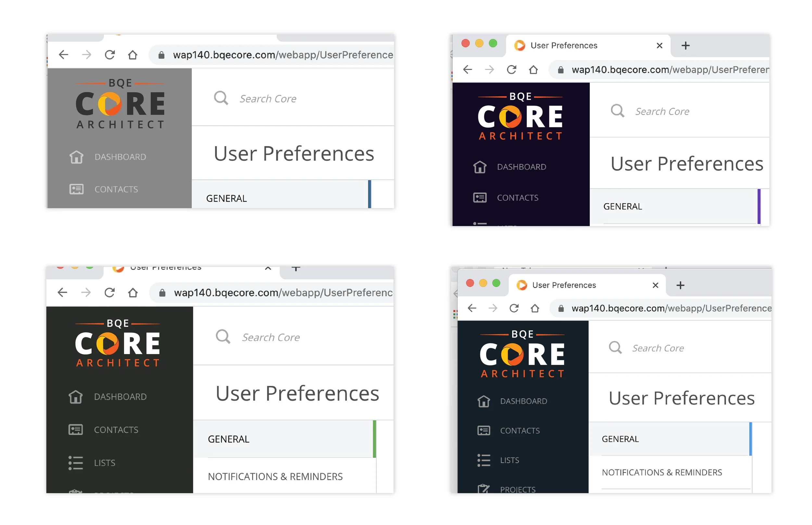Open Contacts in gray-sidebar window
812x525 pixels.
[104, 189]
